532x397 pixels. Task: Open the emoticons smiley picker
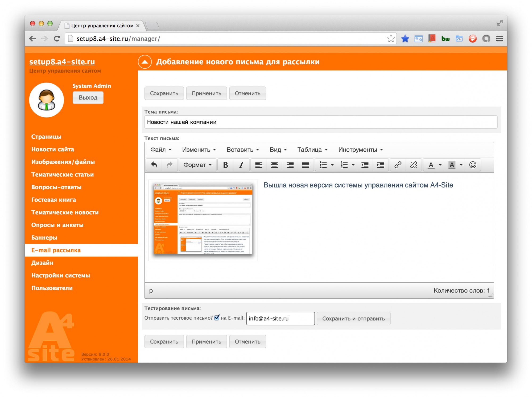[473, 165]
